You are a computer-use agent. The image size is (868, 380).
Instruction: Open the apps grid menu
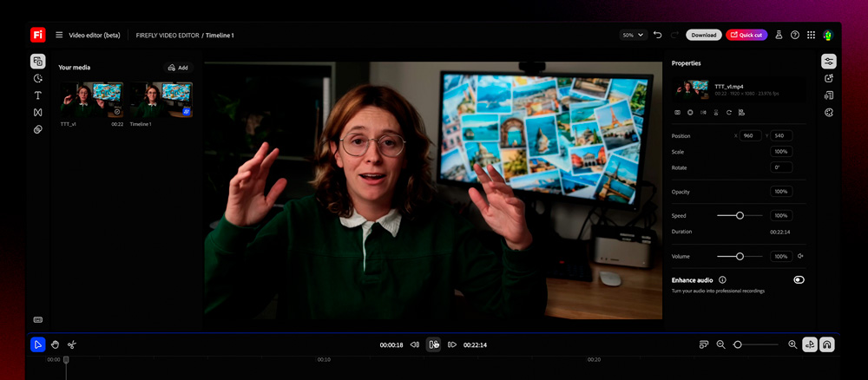tap(811, 35)
